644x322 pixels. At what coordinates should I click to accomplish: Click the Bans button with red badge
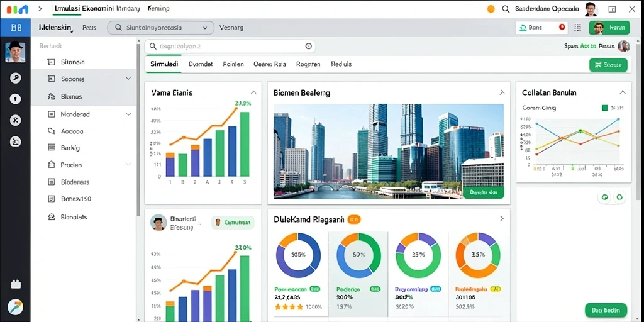pos(541,28)
